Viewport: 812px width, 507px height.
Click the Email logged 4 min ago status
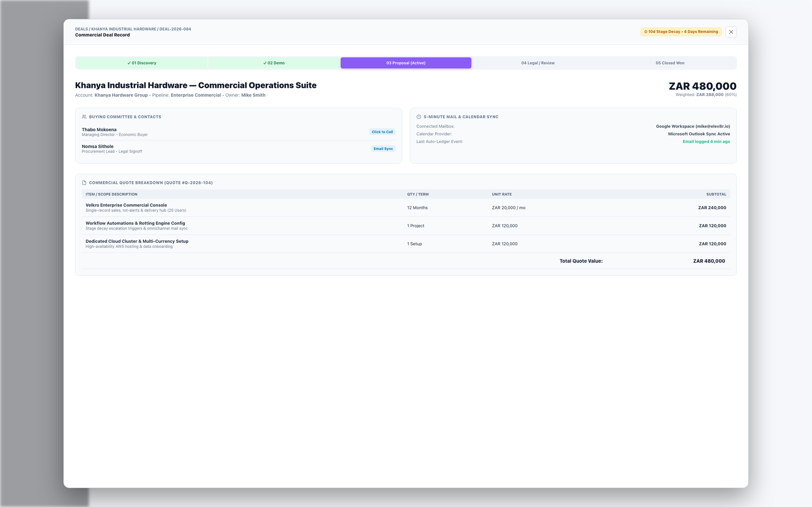click(x=706, y=141)
